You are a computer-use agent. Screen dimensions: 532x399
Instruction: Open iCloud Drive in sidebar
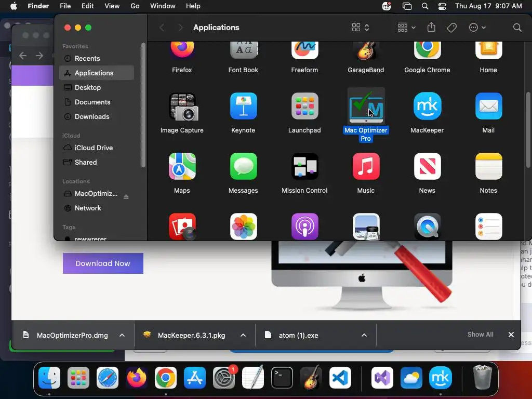click(97, 148)
